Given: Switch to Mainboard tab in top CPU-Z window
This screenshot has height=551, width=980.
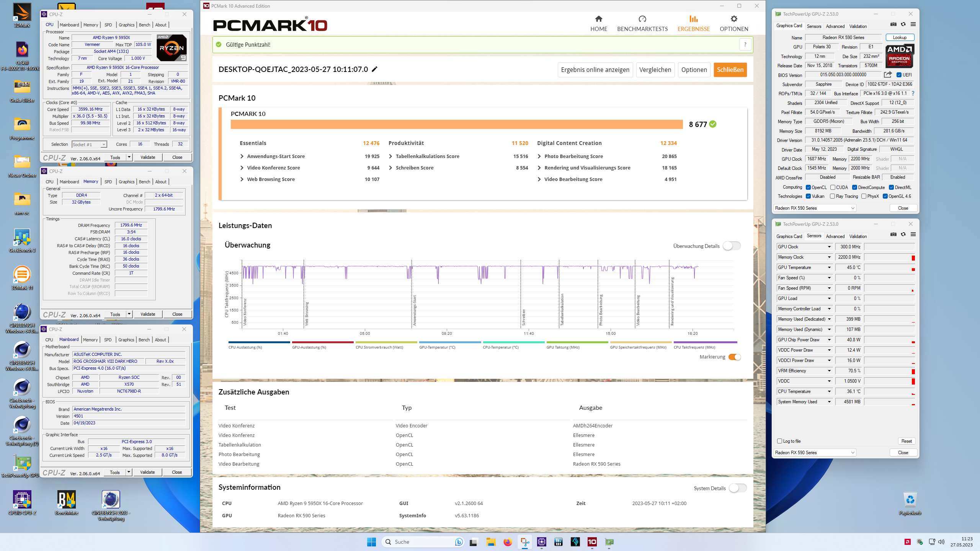Looking at the screenshot, I should tap(69, 25).
